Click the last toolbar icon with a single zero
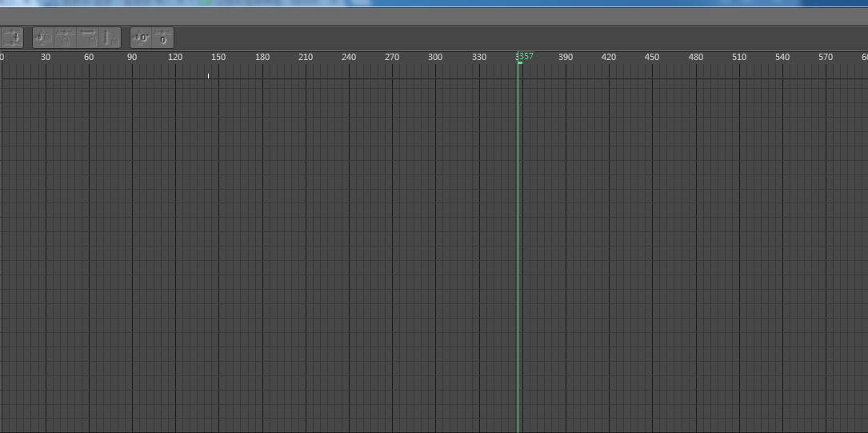This screenshot has width=868, height=433. click(162, 38)
